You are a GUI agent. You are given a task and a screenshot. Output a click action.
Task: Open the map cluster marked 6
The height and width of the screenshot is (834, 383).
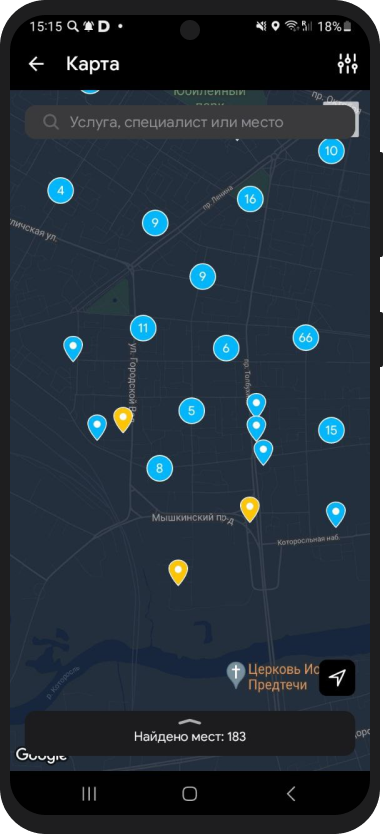(x=226, y=348)
